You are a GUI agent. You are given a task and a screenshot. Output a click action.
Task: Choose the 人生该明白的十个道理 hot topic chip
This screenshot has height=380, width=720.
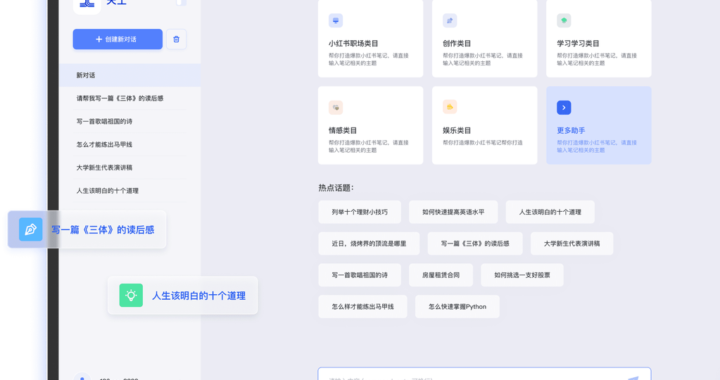tap(550, 212)
